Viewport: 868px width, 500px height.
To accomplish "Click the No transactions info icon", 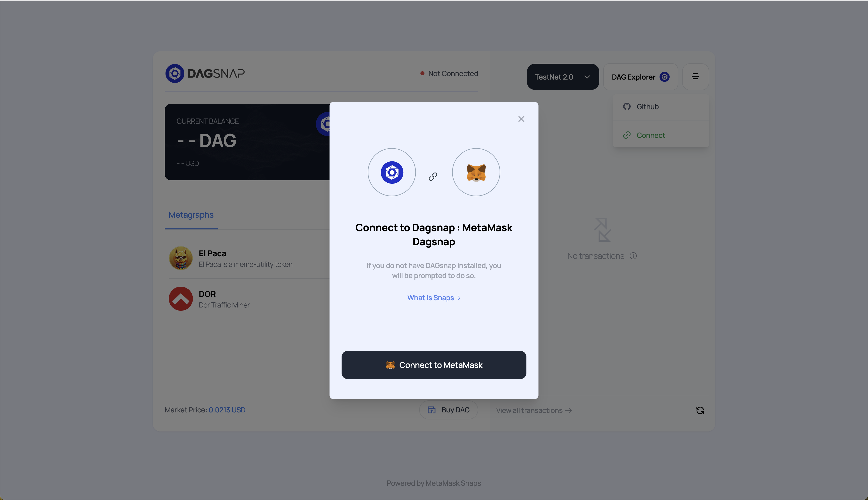I will pyautogui.click(x=633, y=256).
